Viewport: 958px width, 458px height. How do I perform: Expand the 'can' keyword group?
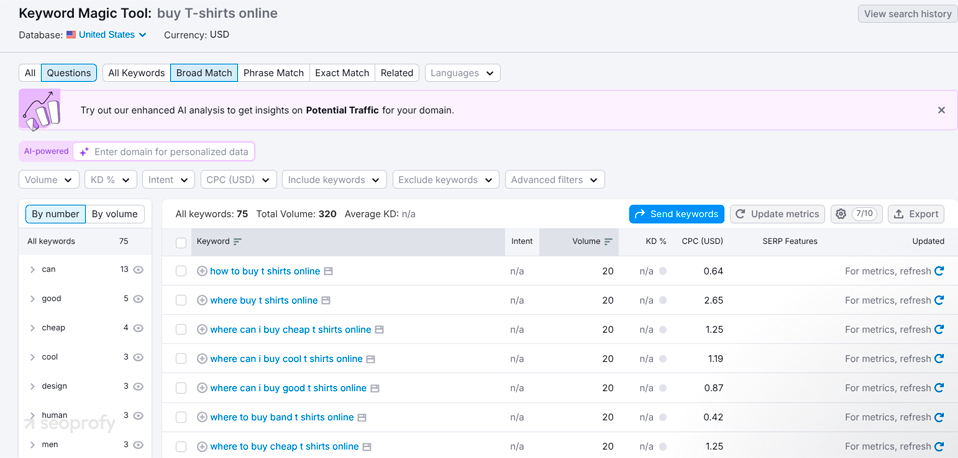click(x=32, y=269)
